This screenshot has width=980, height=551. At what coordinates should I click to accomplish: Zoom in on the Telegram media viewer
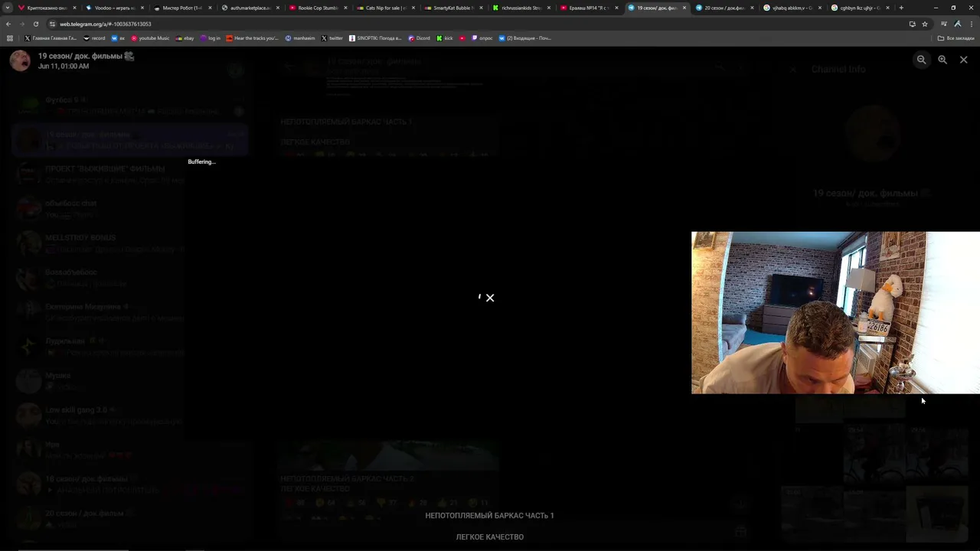point(942,60)
